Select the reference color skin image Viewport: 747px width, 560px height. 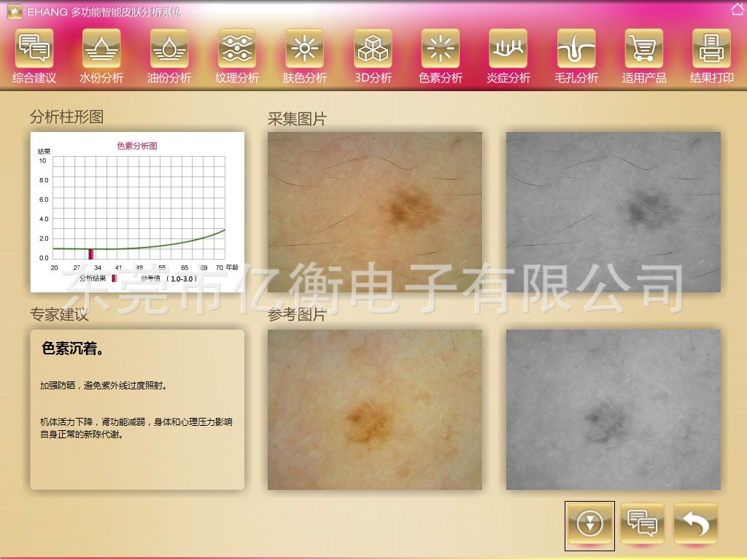[374, 409]
